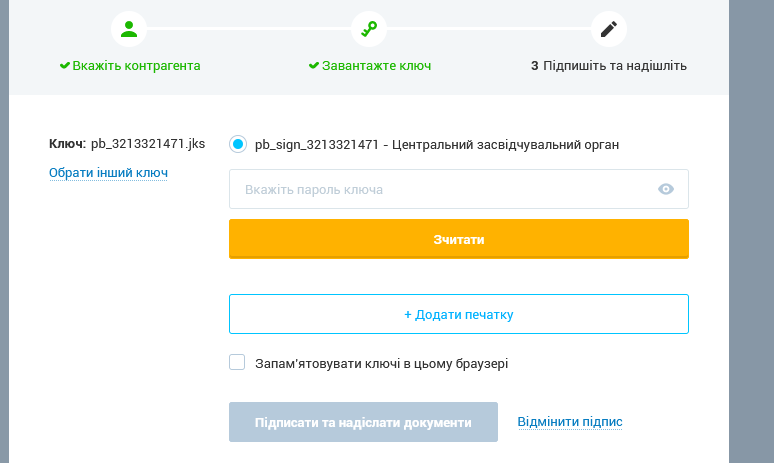
Task: Cancel signing via "Відмінити підпис" link
Action: (x=570, y=422)
